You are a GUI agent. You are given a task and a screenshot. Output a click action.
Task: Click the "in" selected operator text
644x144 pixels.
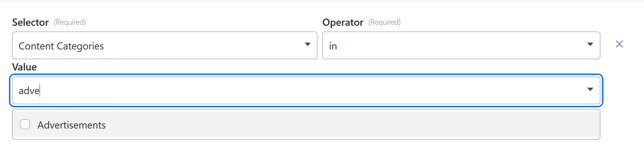tap(333, 46)
